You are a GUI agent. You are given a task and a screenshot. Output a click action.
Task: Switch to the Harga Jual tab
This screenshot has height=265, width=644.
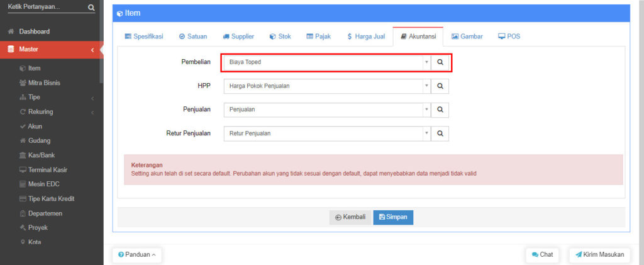tap(366, 37)
